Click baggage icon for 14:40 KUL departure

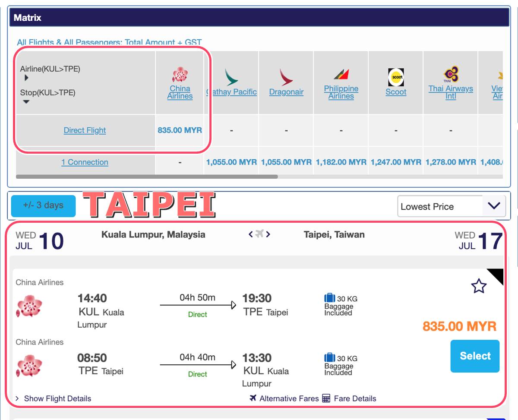(x=329, y=298)
